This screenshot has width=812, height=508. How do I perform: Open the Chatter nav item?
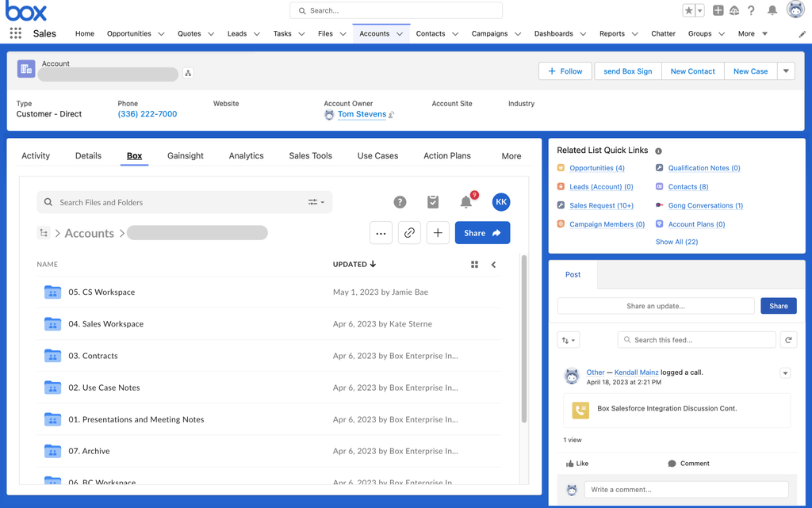664,33
